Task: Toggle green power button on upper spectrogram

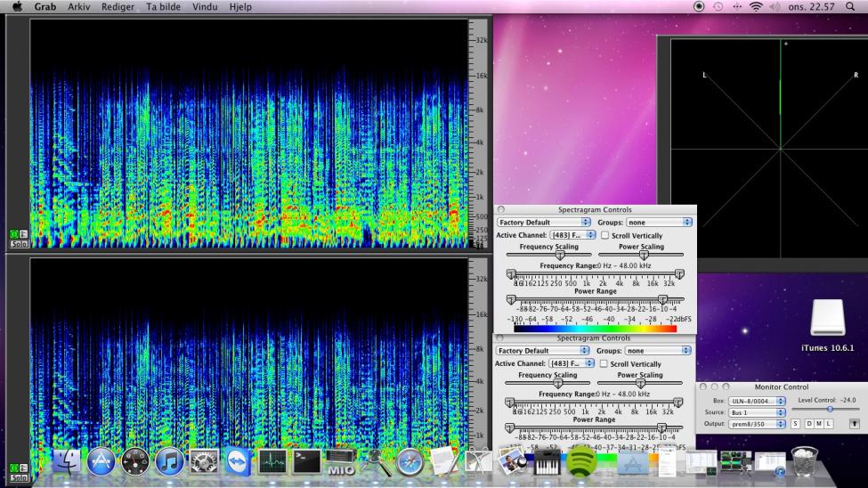Action: coord(14,234)
